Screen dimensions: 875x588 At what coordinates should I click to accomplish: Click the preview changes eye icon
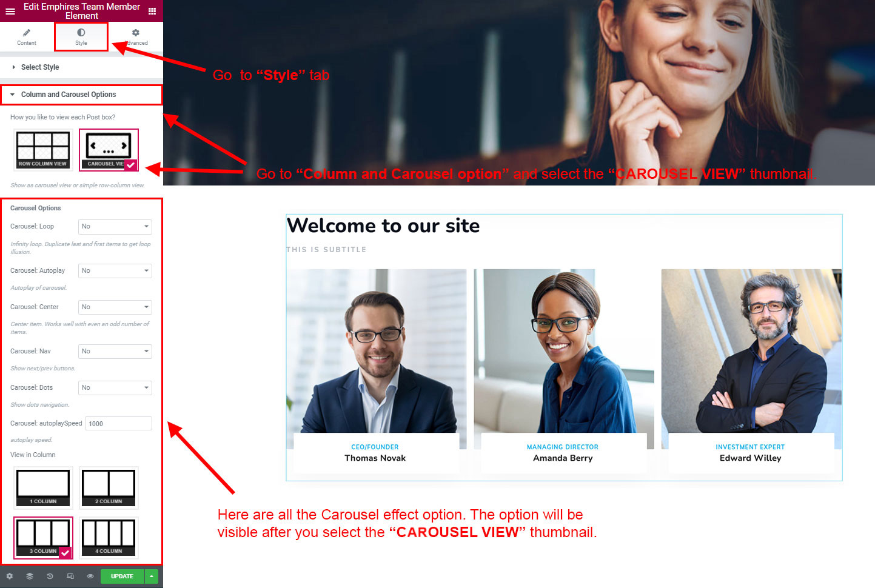click(x=90, y=576)
